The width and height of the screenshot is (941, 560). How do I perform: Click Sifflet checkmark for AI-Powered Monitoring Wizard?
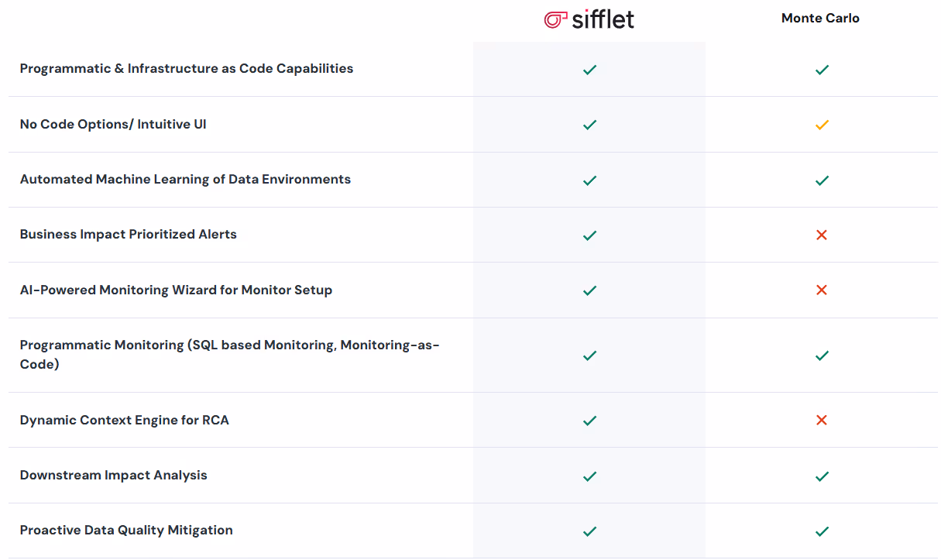point(589,290)
